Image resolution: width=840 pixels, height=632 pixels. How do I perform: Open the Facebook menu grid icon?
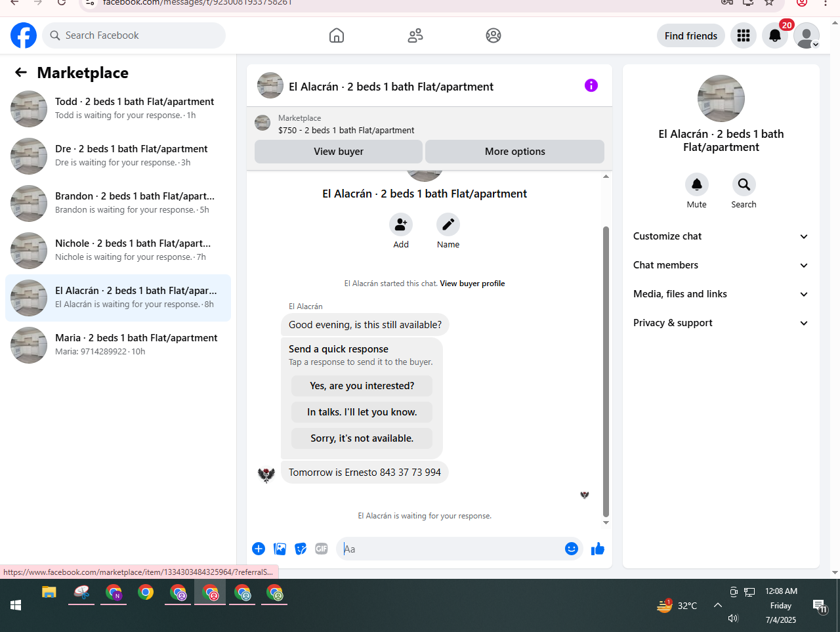click(744, 35)
